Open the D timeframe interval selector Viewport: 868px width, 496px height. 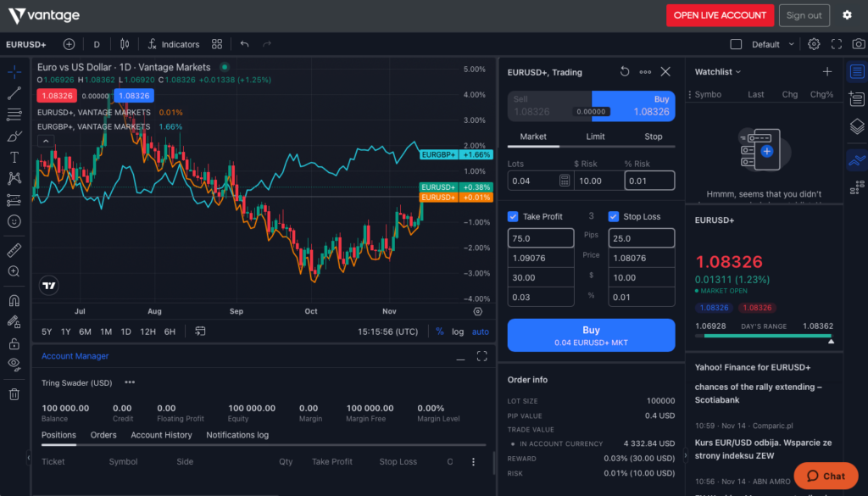pyautogui.click(x=97, y=44)
